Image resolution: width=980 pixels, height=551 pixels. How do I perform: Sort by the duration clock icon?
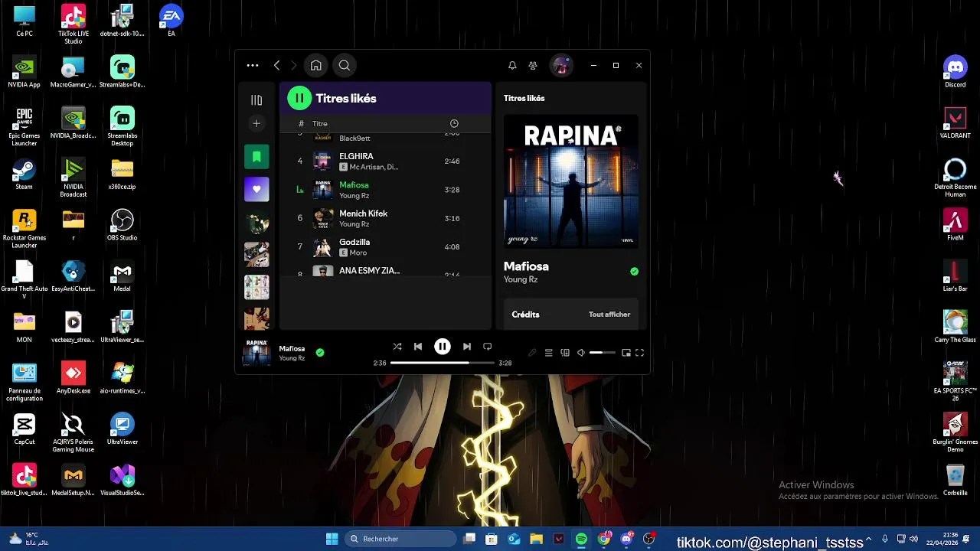point(454,124)
